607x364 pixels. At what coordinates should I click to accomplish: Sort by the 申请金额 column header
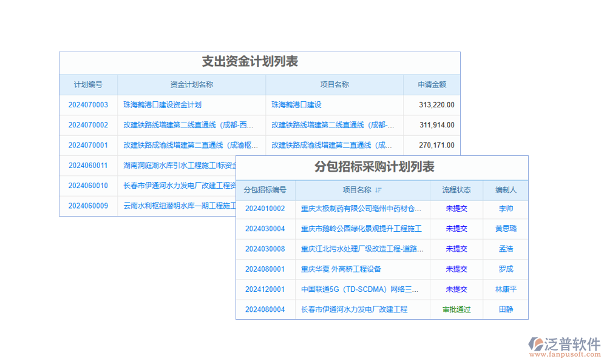click(432, 85)
